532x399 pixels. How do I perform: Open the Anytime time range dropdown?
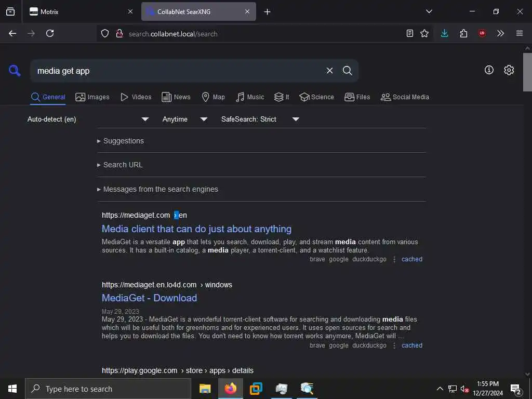point(185,119)
